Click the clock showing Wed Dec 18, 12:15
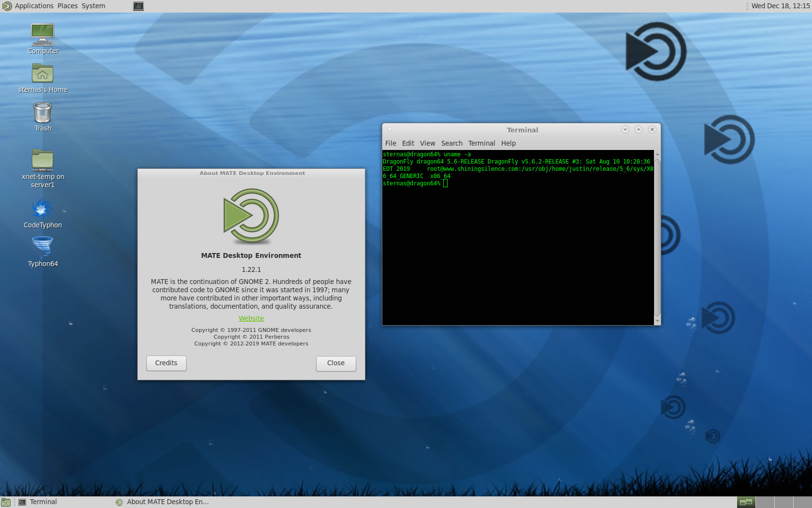Viewport: 812px width, 508px height. click(780, 6)
